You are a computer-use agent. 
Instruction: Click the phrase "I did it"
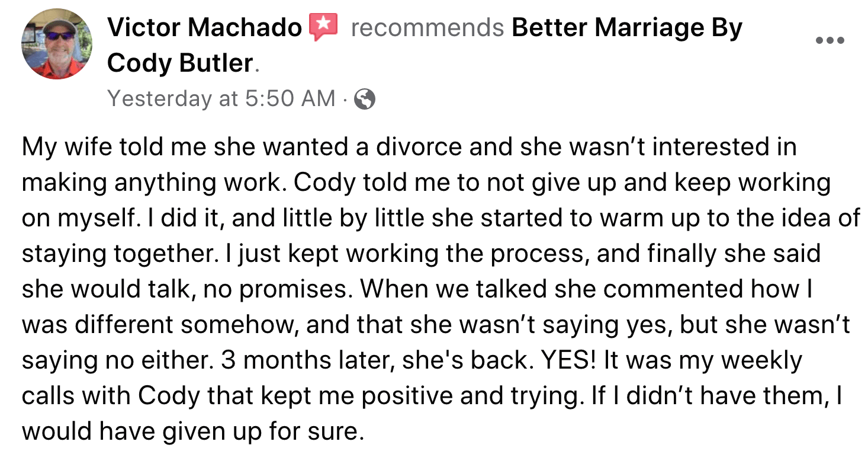click(x=191, y=219)
